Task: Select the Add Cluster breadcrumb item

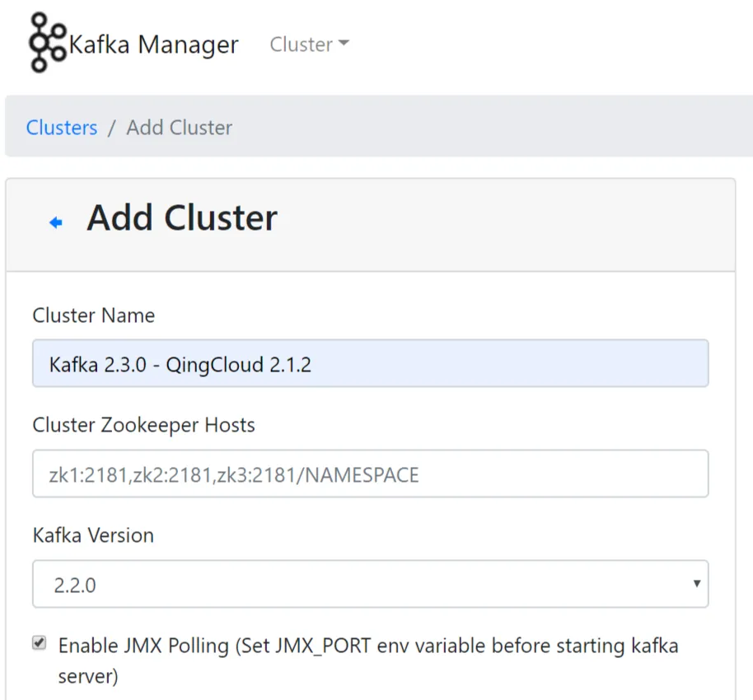Action: click(x=179, y=128)
